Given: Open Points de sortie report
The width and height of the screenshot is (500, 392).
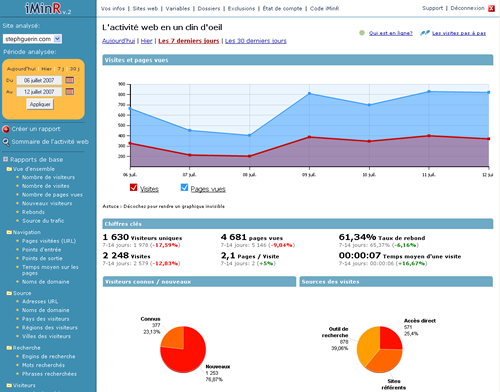Looking at the screenshot, I should pos(42,258).
